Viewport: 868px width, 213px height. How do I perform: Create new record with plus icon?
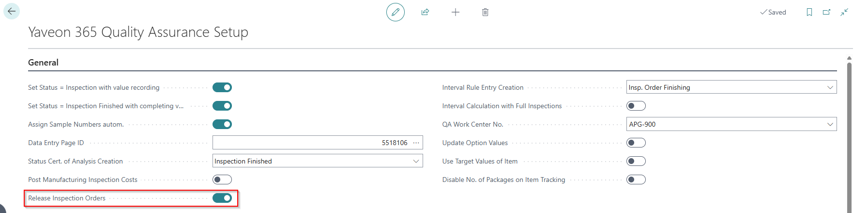(x=455, y=12)
